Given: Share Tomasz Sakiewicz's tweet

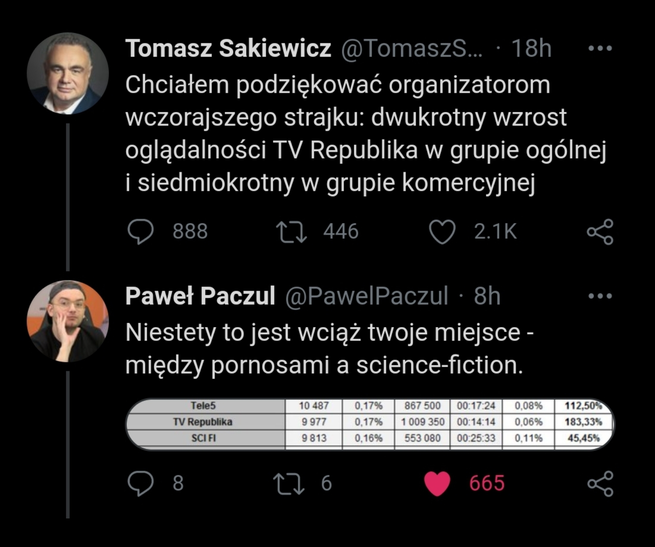Looking at the screenshot, I should tap(599, 232).
